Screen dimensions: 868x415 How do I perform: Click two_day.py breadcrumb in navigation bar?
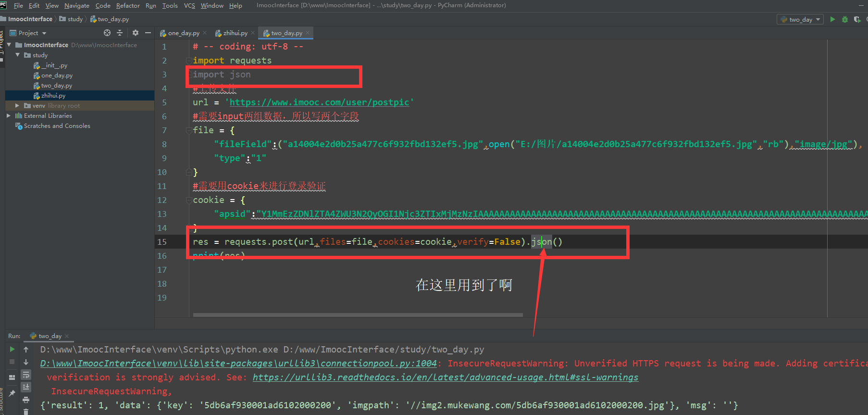click(x=110, y=19)
